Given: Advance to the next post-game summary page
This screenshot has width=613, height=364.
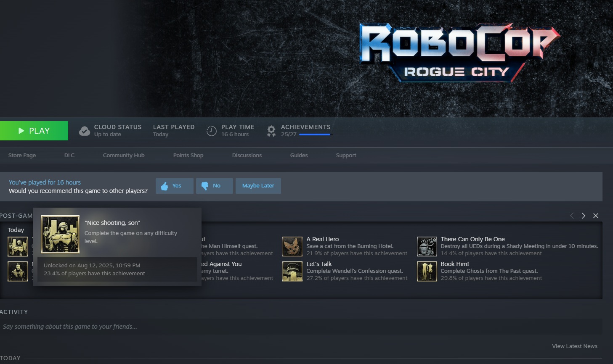Looking at the screenshot, I should [583, 216].
